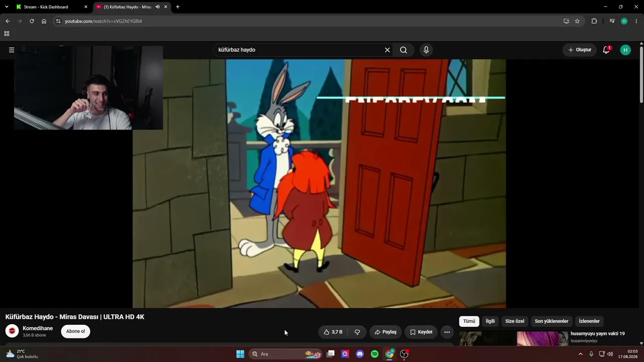Open the Chrome profile menu
The image size is (644, 362).
click(624, 21)
